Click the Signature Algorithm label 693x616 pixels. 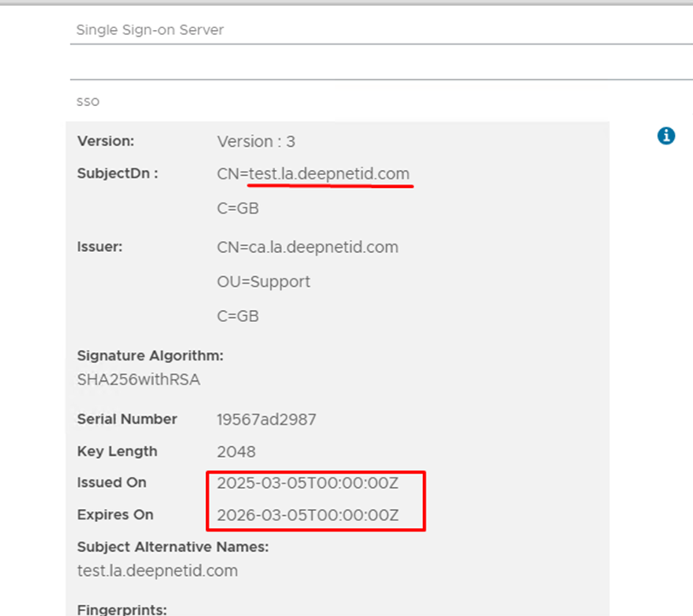(x=150, y=355)
